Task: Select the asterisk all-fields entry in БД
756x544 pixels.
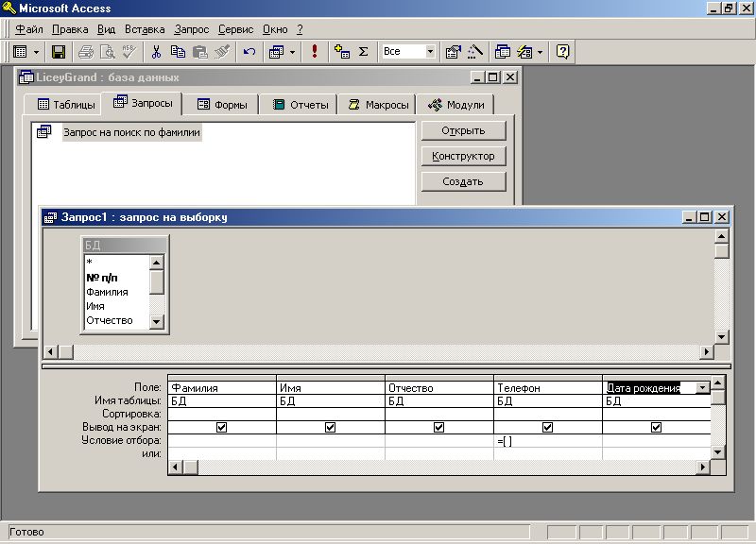Action: [x=89, y=263]
